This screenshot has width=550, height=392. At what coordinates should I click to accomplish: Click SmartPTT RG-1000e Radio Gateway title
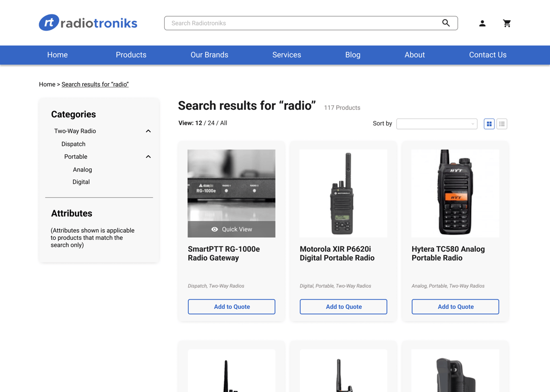pyautogui.click(x=224, y=253)
